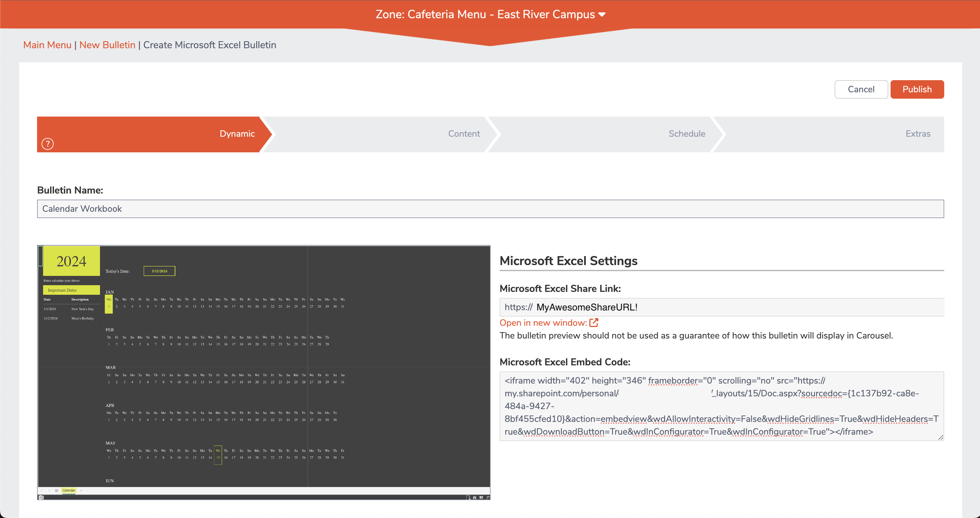Select the Calendar sheet tab
Screen dimensions: 980x518
pyautogui.click(x=69, y=491)
